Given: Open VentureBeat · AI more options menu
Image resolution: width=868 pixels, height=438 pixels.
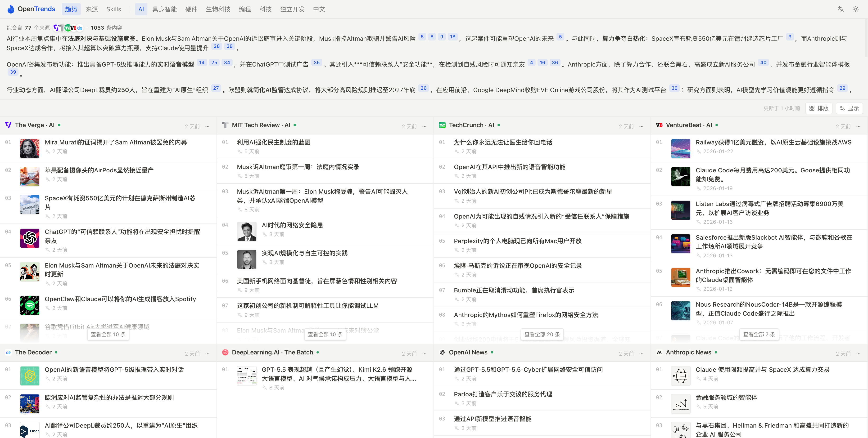Looking at the screenshot, I should [x=859, y=126].
